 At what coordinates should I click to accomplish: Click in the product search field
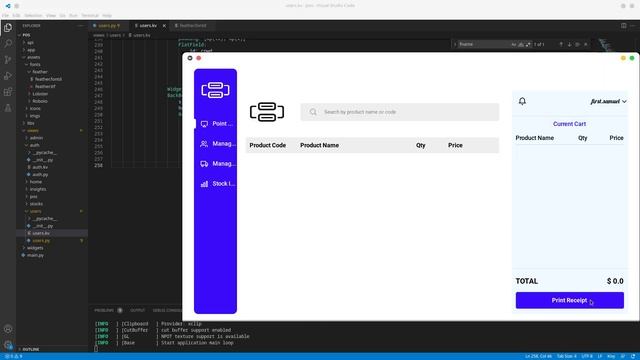click(x=400, y=112)
